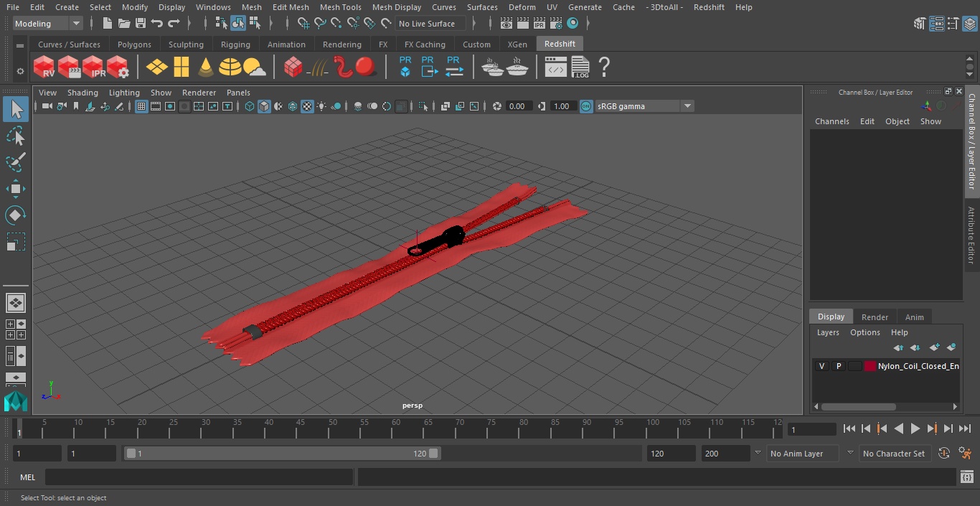Toggle snap to curve magnet icon
This screenshot has height=506, width=980.
tap(320, 24)
